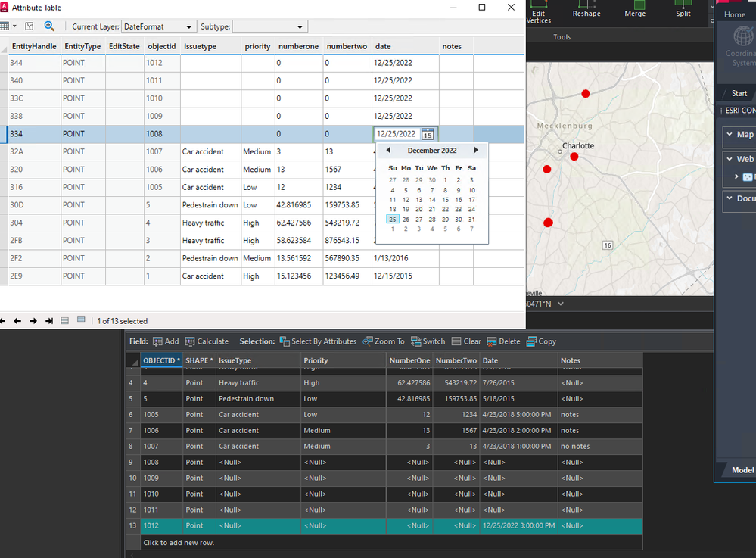756x558 pixels.
Task: Show selected records only view
Action: [x=81, y=321]
